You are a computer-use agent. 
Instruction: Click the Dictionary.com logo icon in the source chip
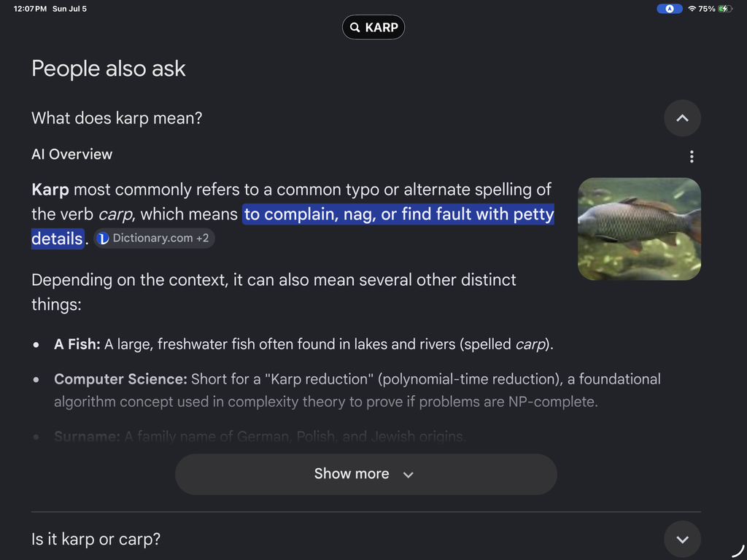click(x=103, y=238)
